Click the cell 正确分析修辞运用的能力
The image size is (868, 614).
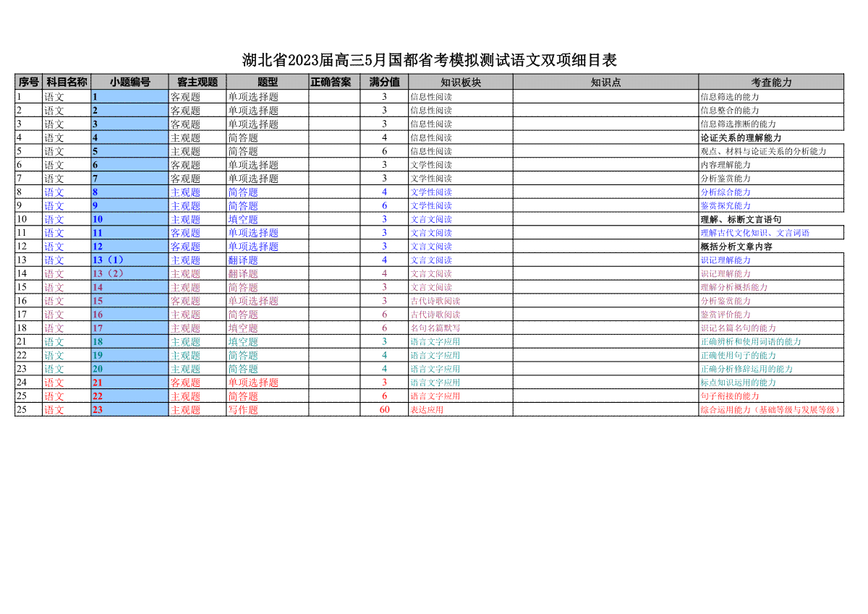[x=771, y=369]
